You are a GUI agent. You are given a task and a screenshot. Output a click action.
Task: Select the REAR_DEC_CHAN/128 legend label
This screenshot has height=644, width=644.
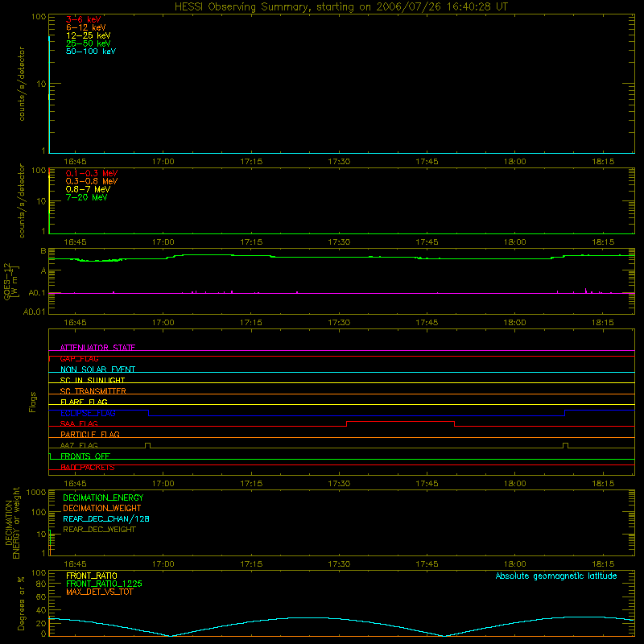pos(106,518)
